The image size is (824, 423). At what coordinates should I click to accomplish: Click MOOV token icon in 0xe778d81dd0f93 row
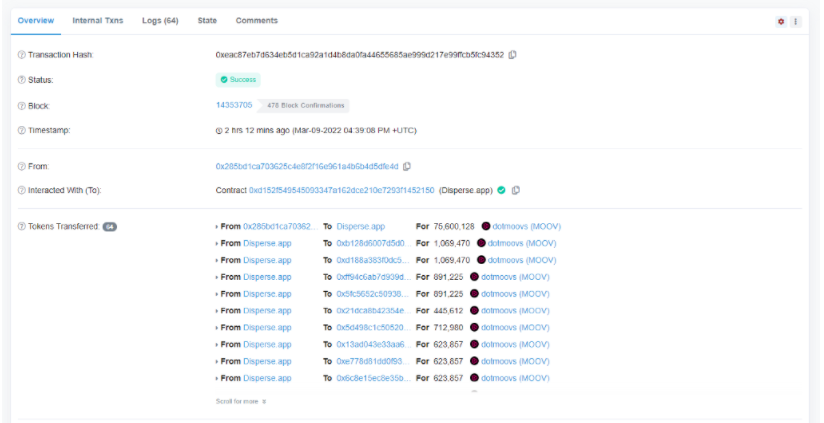475,361
